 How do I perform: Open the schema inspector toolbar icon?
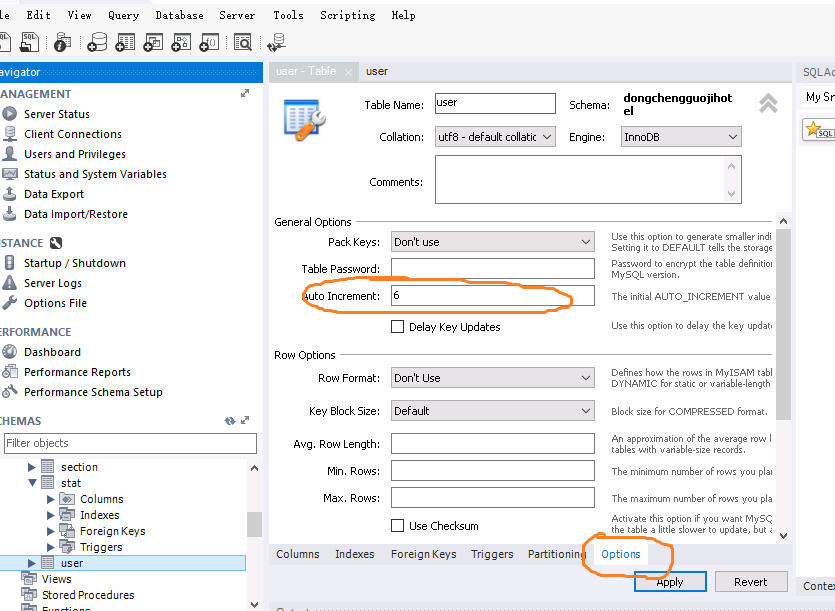(x=62, y=42)
